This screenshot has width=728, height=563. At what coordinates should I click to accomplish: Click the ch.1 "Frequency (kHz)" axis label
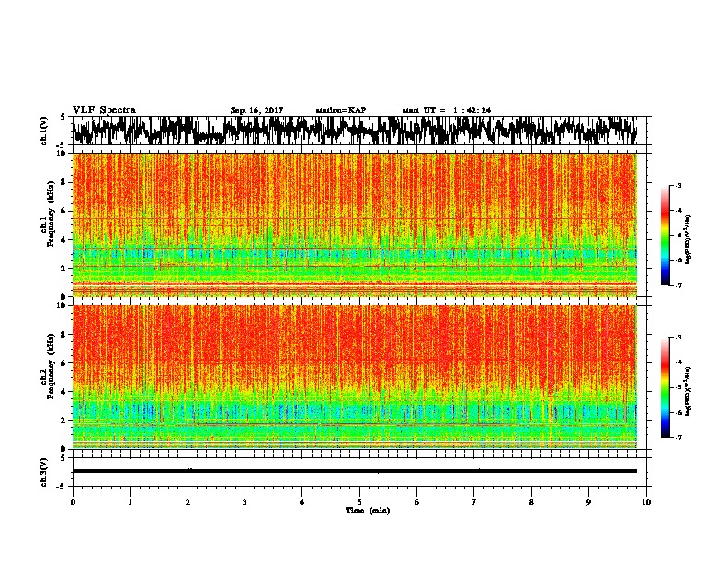click(51, 213)
